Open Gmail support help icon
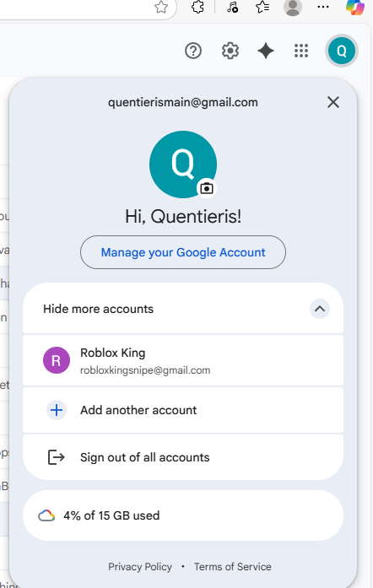The height and width of the screenshot is (588, 373). click(193, 51)
